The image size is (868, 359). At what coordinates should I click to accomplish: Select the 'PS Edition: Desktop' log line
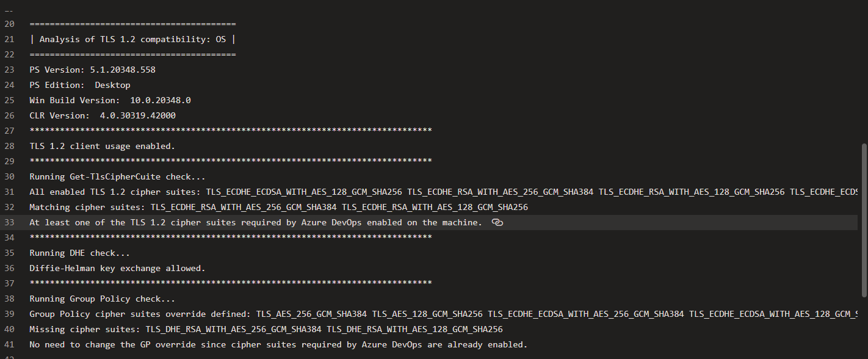coord(80,85)
